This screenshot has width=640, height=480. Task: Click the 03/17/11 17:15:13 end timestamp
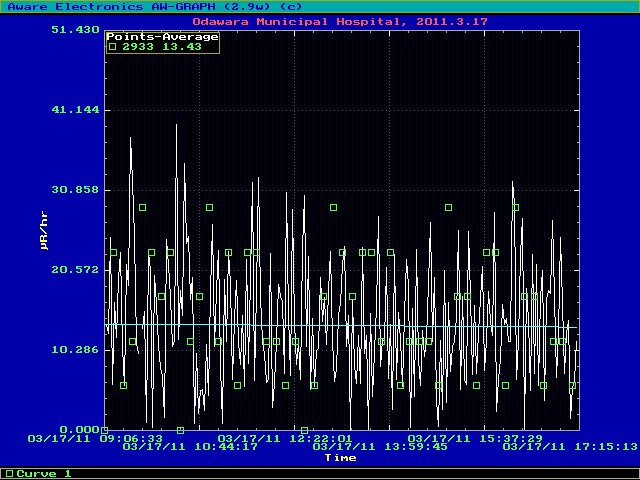(570, 447)
